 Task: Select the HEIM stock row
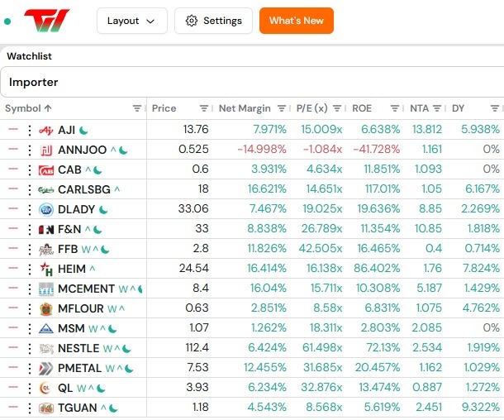click(x=252, y=269)
